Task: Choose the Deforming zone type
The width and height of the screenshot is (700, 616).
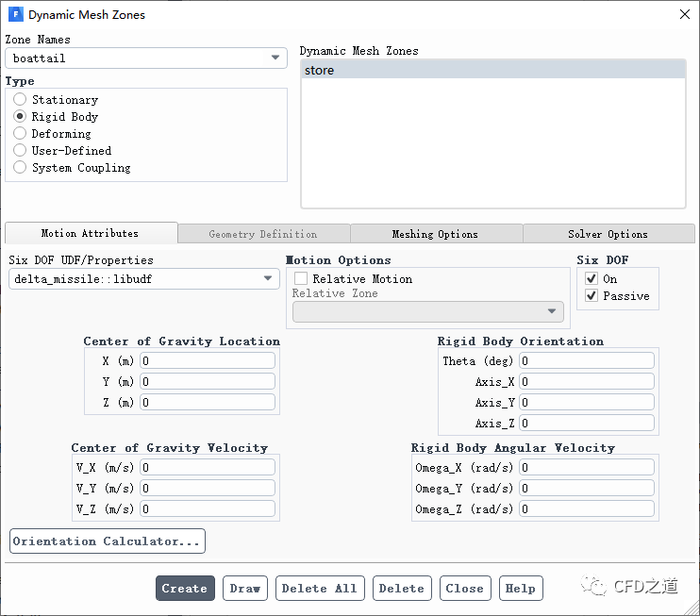Action: (x=20, y=133)
